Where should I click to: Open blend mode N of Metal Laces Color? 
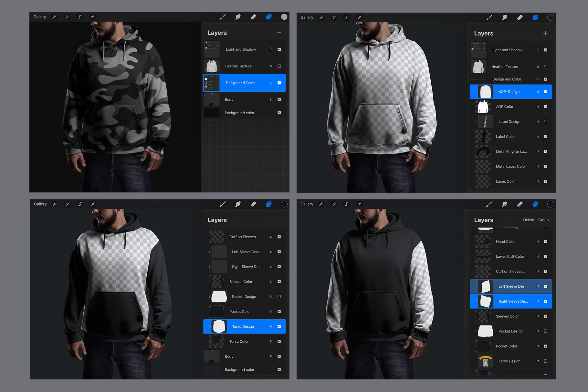(x=538, y=167)
